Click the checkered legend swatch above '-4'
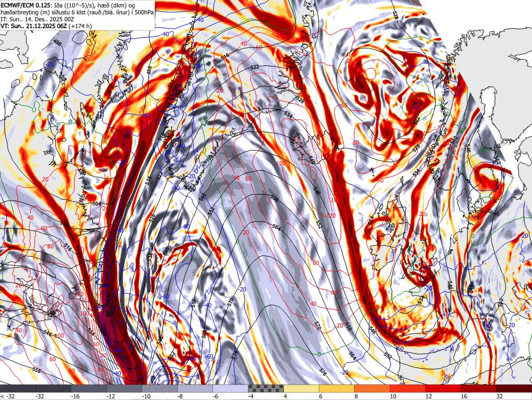This screenshot has height=400, width=532. coord(266,388)
